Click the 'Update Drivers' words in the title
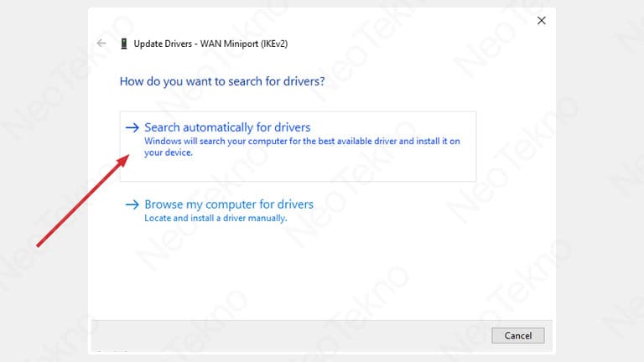The image size is (644, 362). coord(163,43)
